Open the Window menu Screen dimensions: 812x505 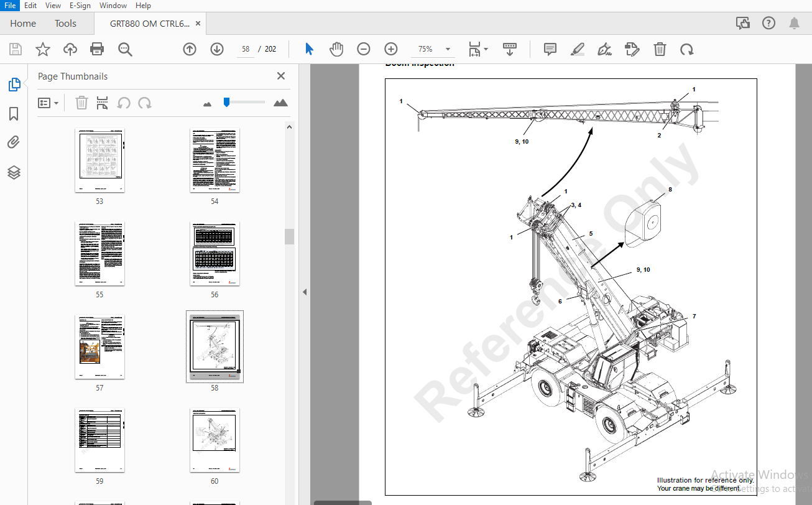coord(113,6)
